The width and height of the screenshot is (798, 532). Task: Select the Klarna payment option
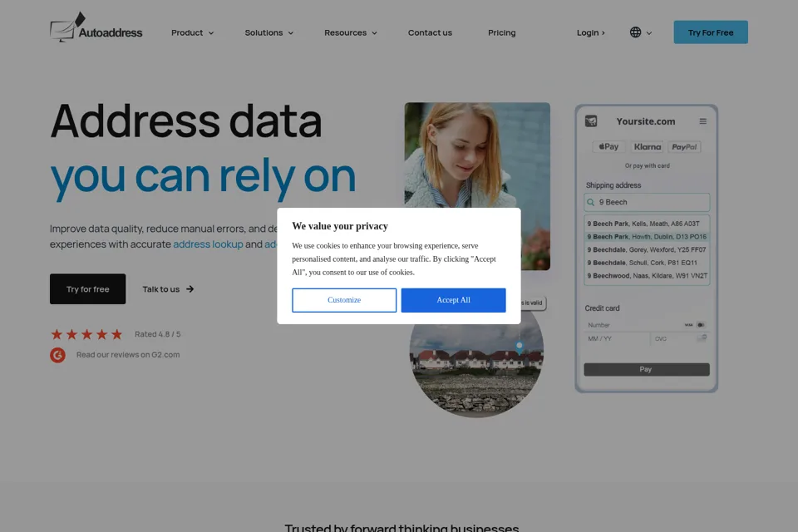[x=648, y=146]
